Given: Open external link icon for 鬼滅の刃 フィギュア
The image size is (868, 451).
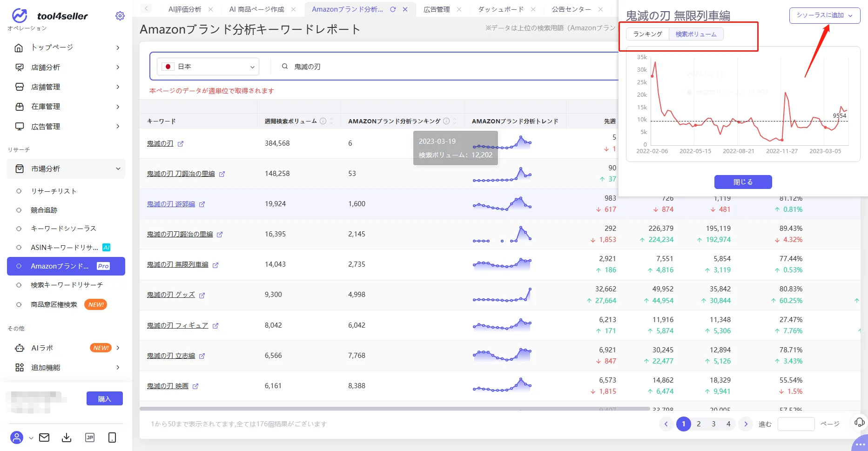Looking at the screenshot, I should (215, 326).
